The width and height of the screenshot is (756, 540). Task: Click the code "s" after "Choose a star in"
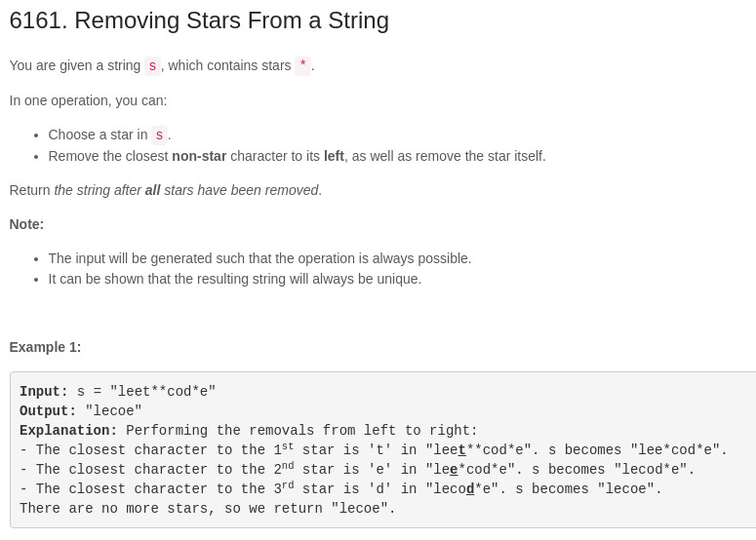[159, 135]
